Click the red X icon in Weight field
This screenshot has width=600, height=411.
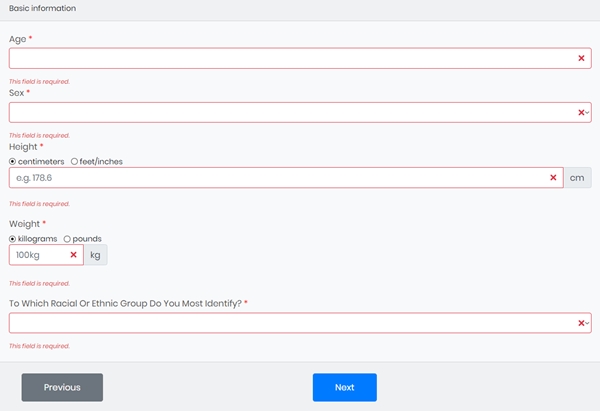(73, 255)
